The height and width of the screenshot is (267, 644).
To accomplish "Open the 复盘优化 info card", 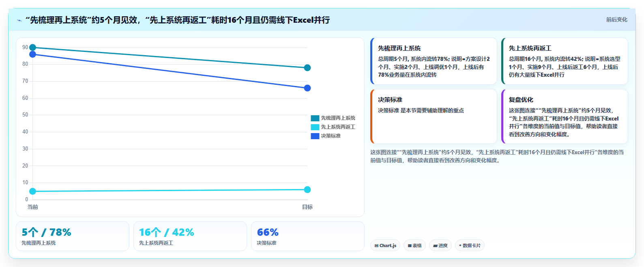I will (x=565, y=116).
